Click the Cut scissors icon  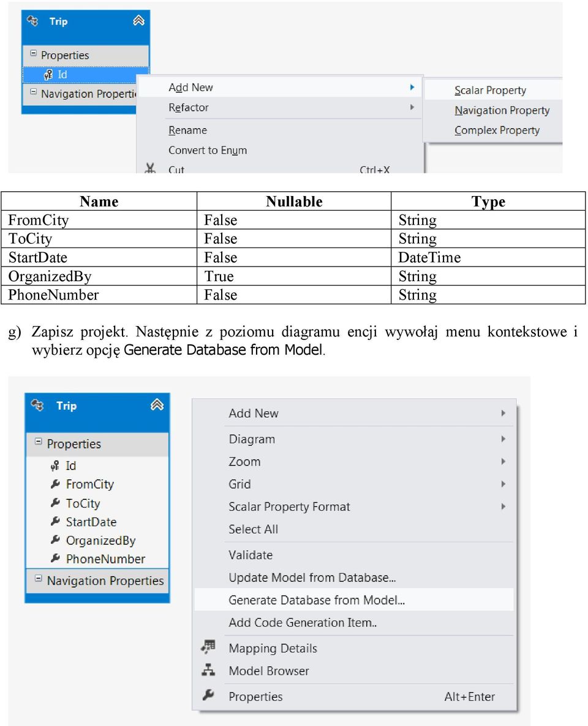pos(150,168)
